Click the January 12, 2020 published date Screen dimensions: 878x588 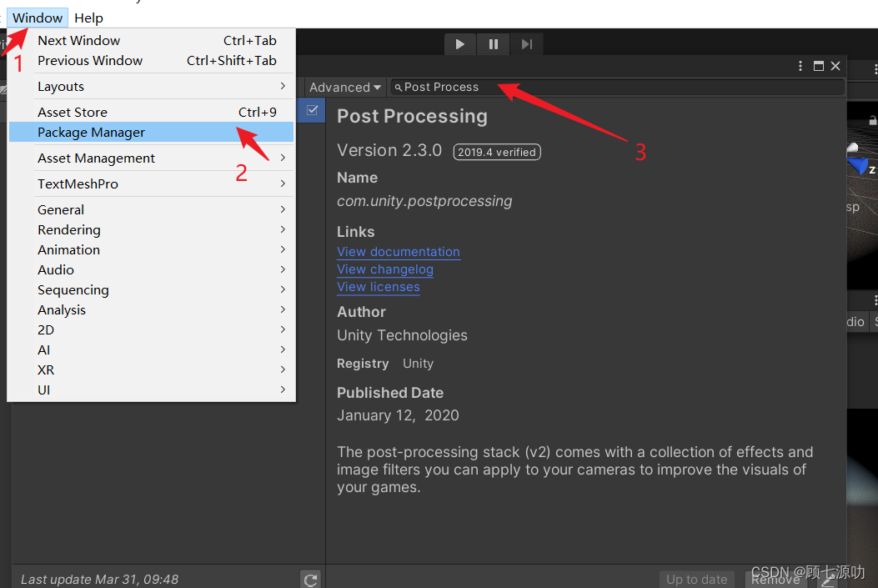[398, 415]
